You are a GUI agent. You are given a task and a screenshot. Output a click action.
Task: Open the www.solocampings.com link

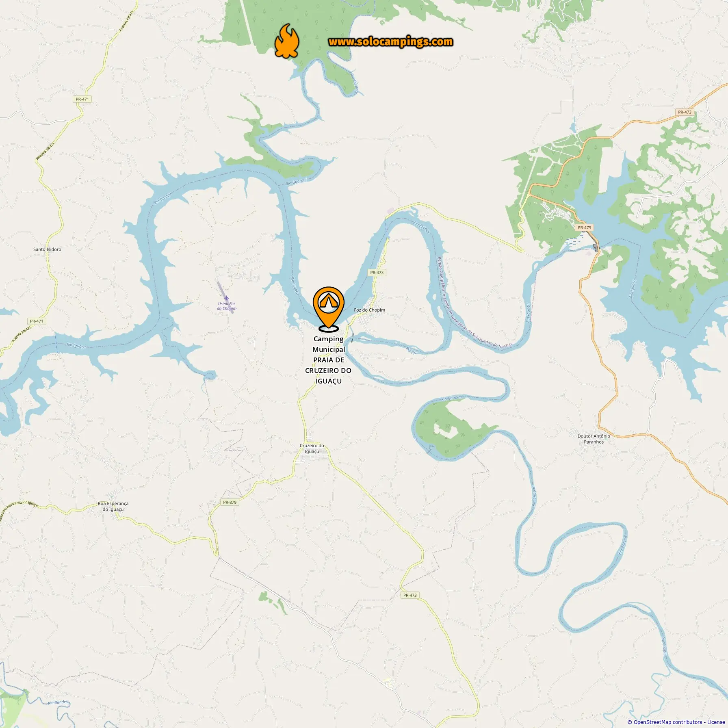[390, 42]
